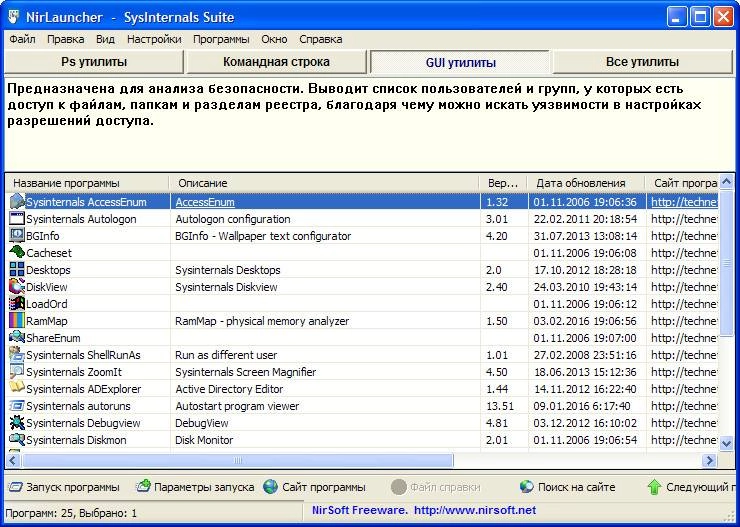Open the Окно menu
The image size is (740, 527).
coord(274,39)
